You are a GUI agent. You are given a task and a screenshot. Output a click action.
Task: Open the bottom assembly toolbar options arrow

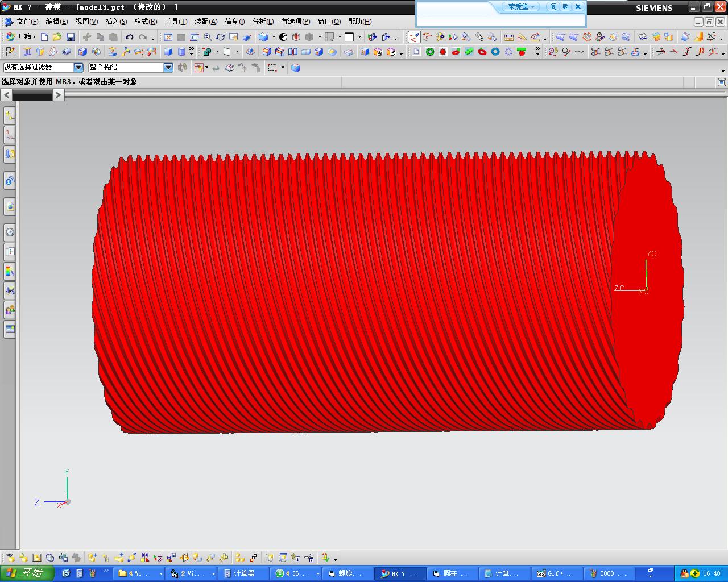pos(335,559)
